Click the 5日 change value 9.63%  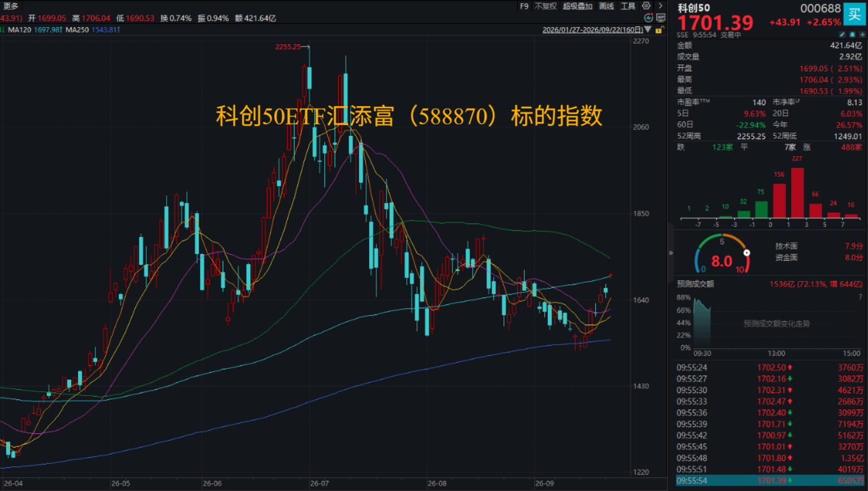tap(755, 114)
